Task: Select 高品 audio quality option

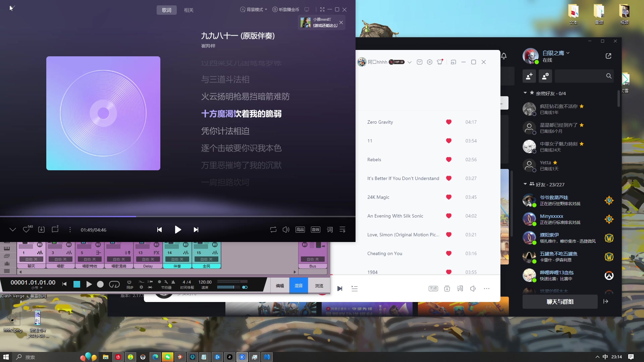Action: click(x=300, y=230)
